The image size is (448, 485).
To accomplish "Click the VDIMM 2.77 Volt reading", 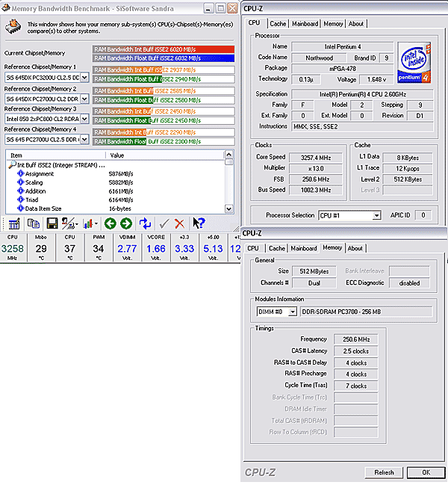I will [x=127, y=247].
